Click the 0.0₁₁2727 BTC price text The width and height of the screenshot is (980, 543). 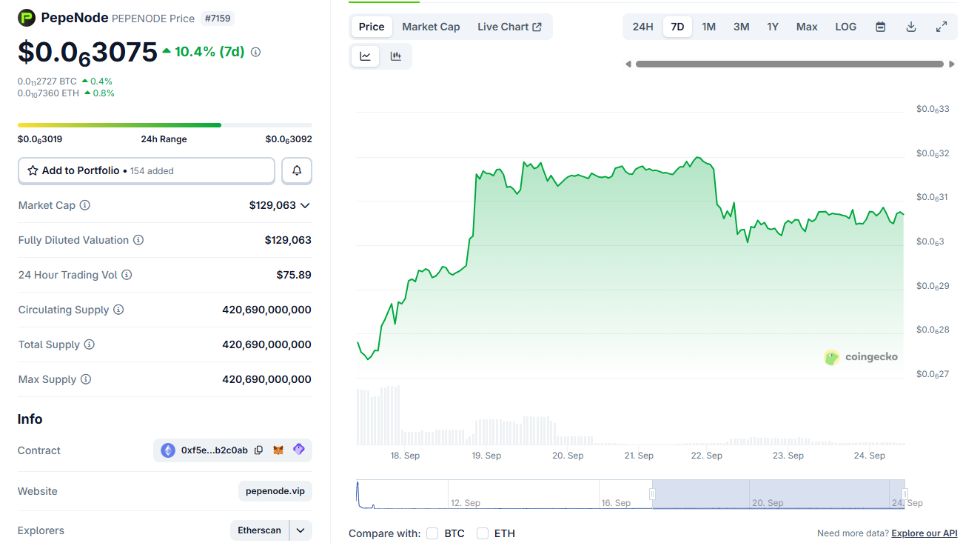(47, 81)
